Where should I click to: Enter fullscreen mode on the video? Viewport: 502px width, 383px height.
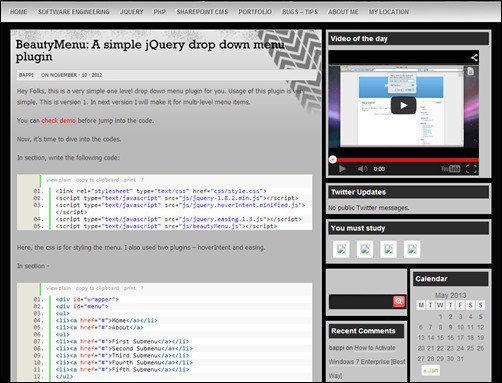pyautogui.click(x=471, y=169)
